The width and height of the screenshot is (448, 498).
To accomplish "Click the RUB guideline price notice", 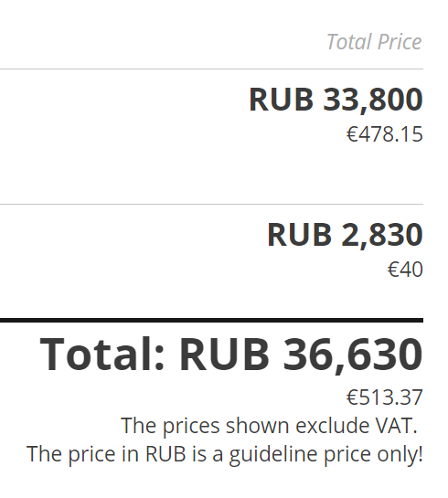I will 225,454.
